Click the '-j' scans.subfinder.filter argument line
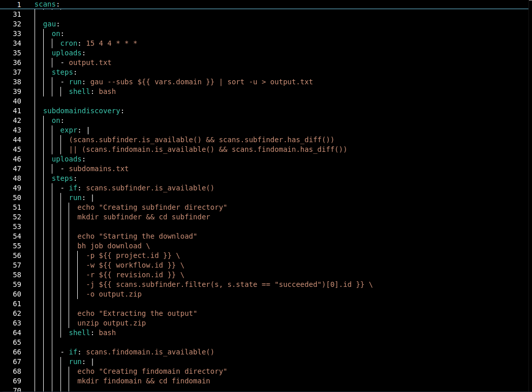 [x=229, y=285]
